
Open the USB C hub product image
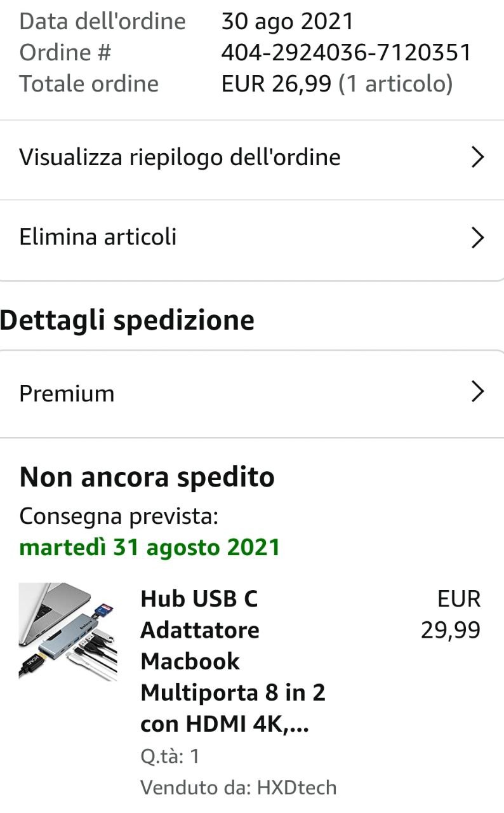(x=68, y=632)
